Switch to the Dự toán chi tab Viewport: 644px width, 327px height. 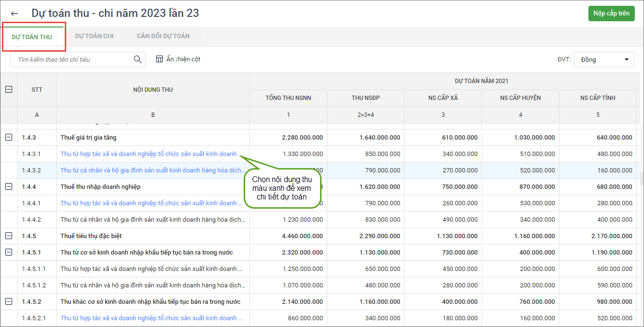(x=94, y=36)
